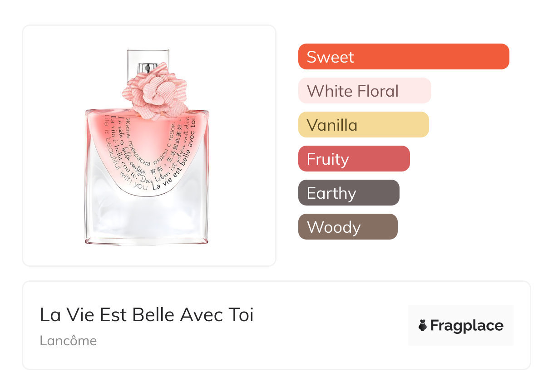553x392 pixels.
Task: Click the brown Woody accord bar
Action: 348,227
